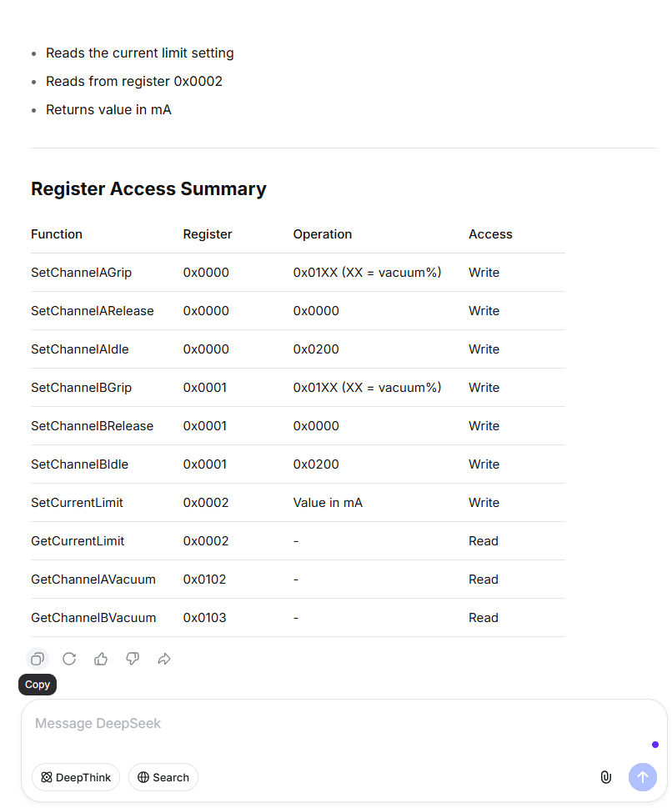The image size is (672, 808).
Task: Click the GetChannelAVacuum function cell
Action: [93, 580]
